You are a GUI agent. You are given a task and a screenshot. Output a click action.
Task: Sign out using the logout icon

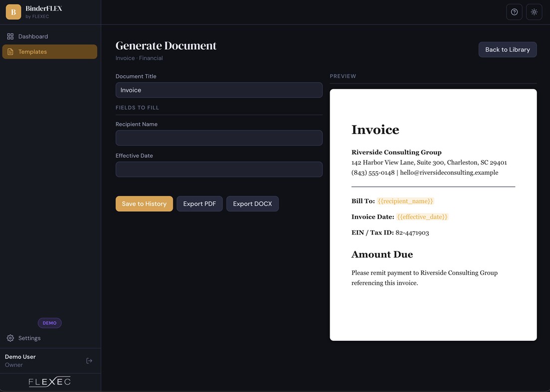(x=89, y=361)
